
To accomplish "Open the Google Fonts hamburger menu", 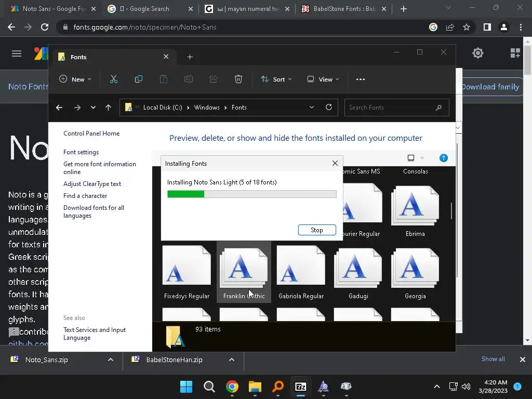I will (17, 54).
